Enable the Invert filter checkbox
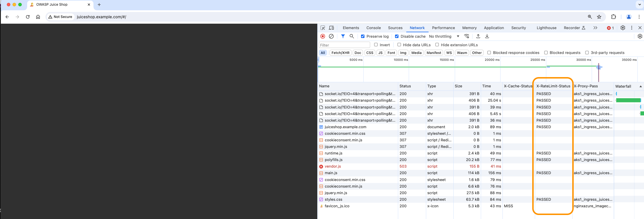644x219 pixels. (376, 45)
